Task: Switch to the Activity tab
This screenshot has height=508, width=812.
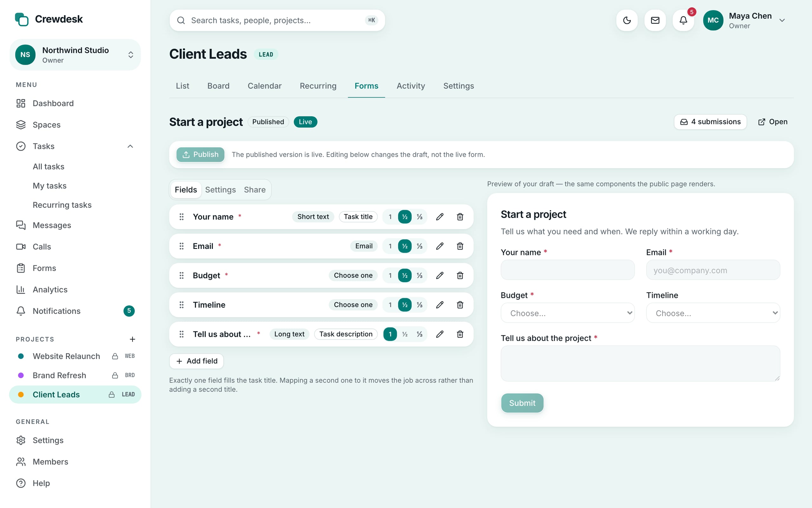Action: [411, 86]
